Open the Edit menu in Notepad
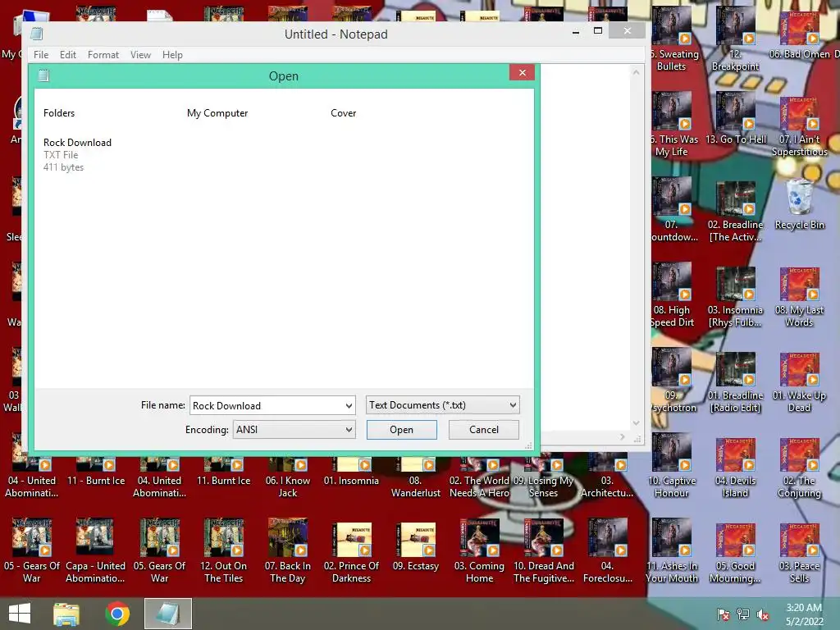The height and width of the screenshot is (630, 840). tap(67, 55)
